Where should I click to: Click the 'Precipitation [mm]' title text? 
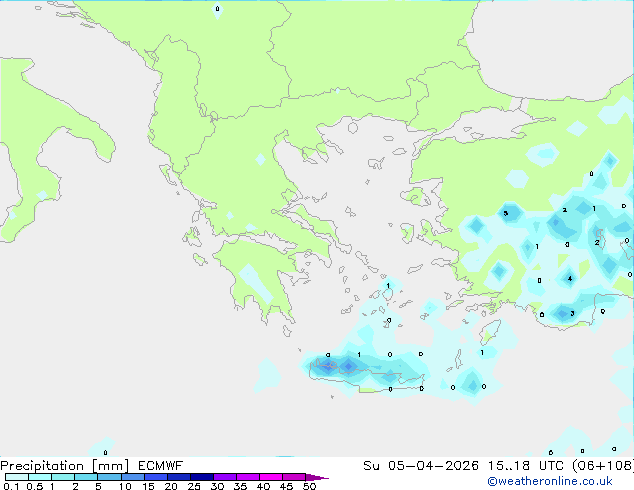click(65, 466)
